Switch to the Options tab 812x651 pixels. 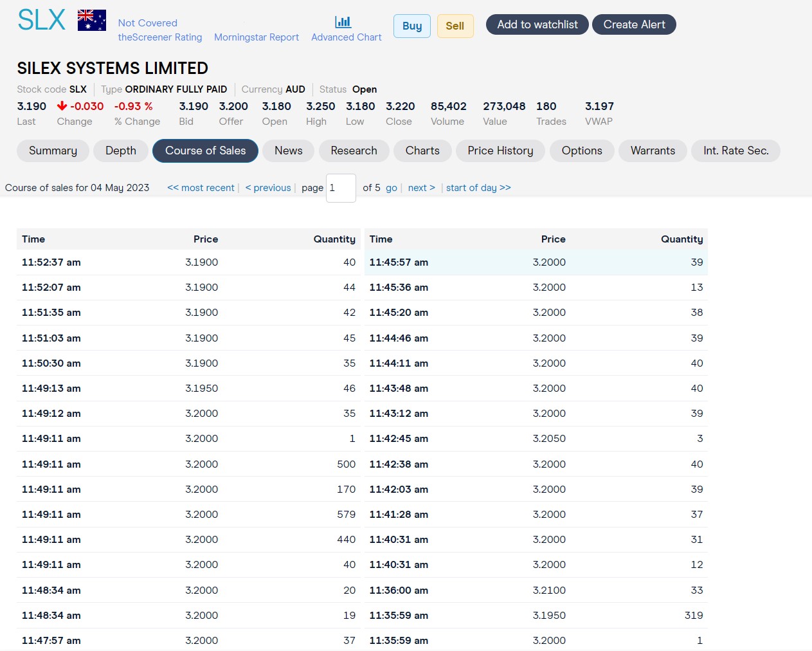582,151
